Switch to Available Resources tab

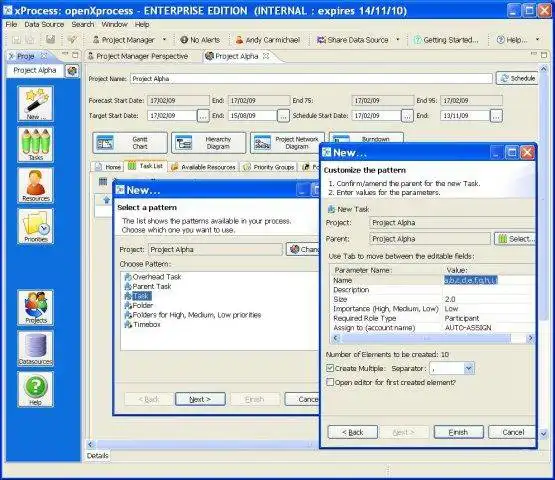pos(203,167)
